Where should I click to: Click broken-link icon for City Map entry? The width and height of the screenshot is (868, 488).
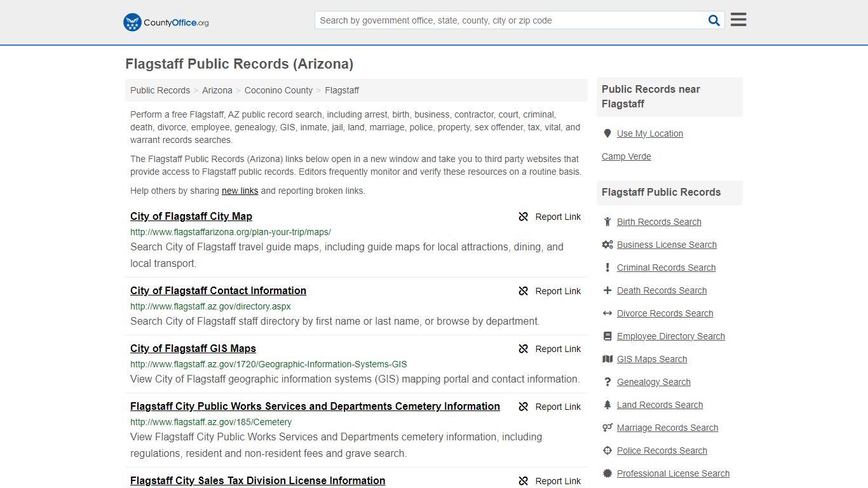point(524,217)
